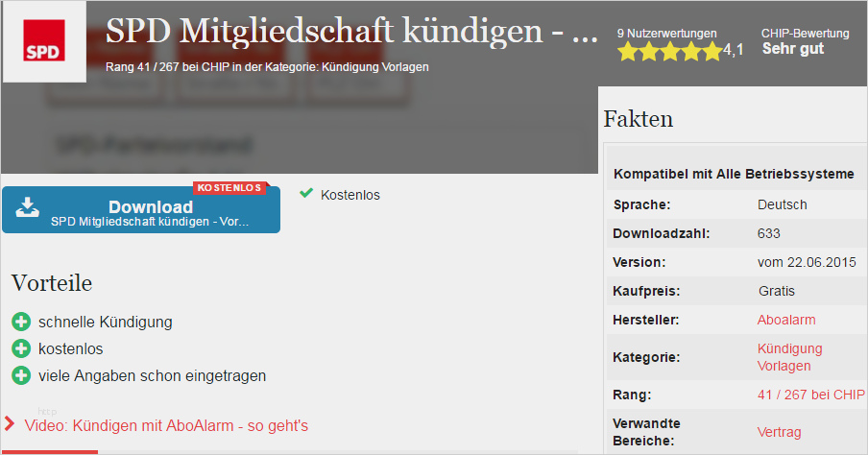The height and width of the screenshot is (455, 868).
Task: Click 'Kompatibel mit Alle Betriebssysteme' row
Action: [x=736, y=174]
